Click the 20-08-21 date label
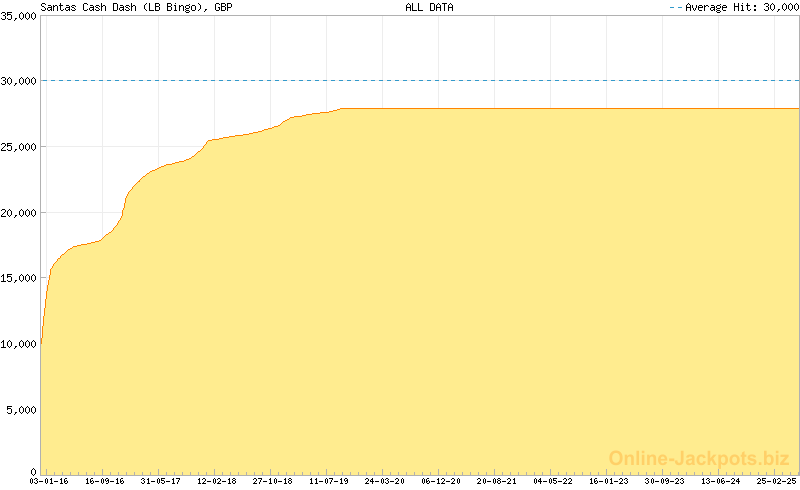The height and width of the screenshot is (490, 800). tap(496, 481)
